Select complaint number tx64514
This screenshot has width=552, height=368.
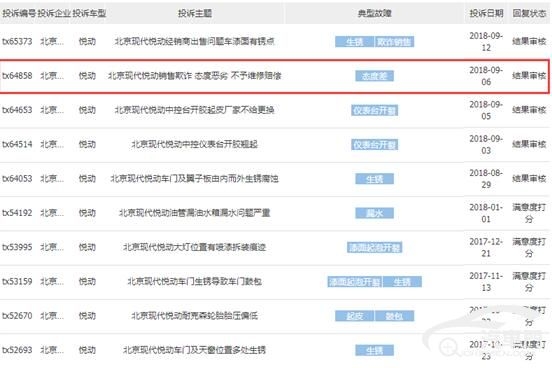(17, 144)
